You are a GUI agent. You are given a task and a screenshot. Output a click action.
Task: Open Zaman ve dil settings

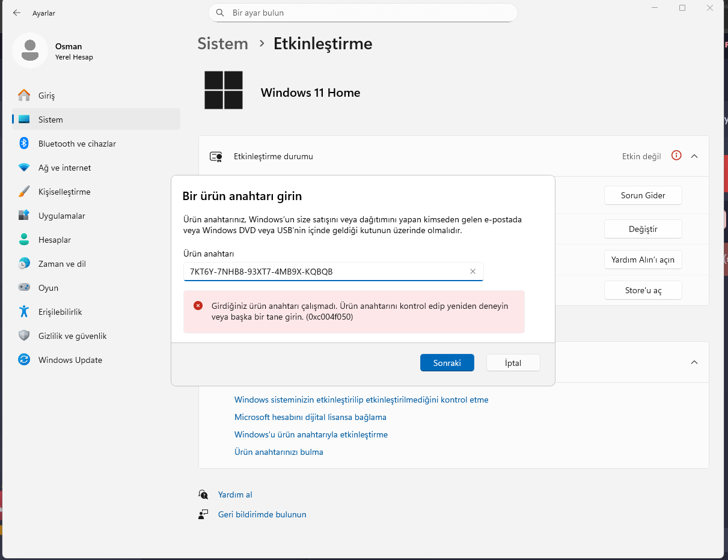[96, 264]
